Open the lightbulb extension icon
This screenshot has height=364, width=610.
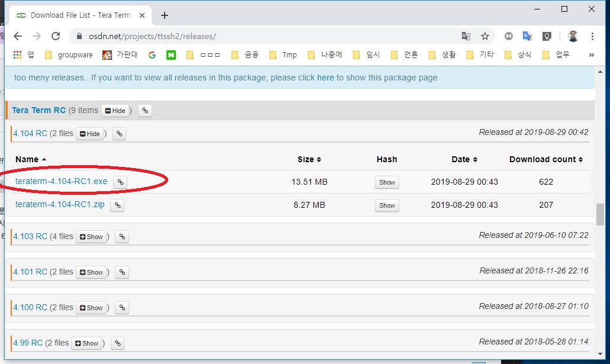pyautogui.click(x=547, y=36)
